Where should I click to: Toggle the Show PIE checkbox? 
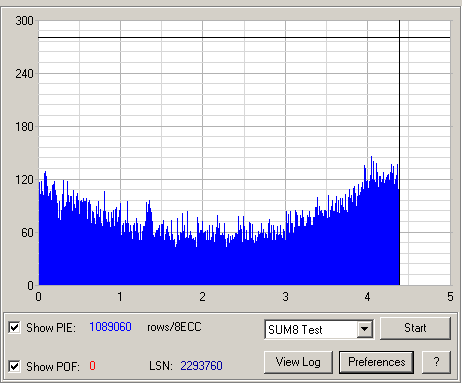click(x=14, y=327)
